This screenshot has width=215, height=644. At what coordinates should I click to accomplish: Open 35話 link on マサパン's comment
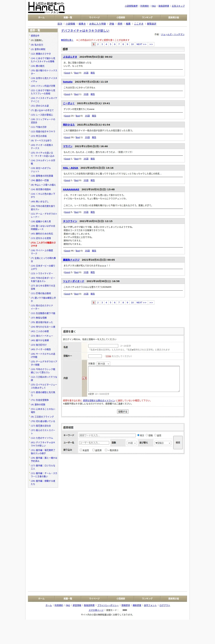tap(86, 159)
